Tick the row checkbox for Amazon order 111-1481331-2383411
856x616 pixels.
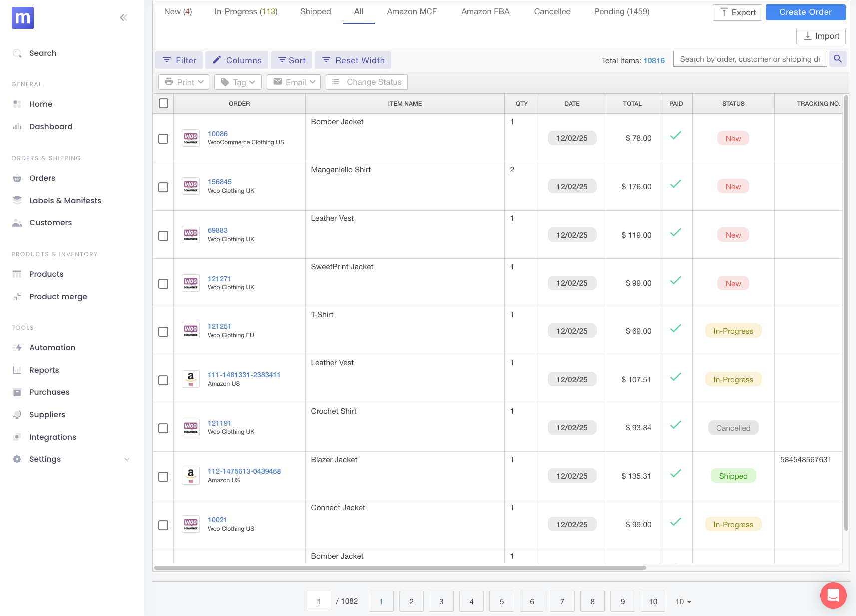point(163,380)
